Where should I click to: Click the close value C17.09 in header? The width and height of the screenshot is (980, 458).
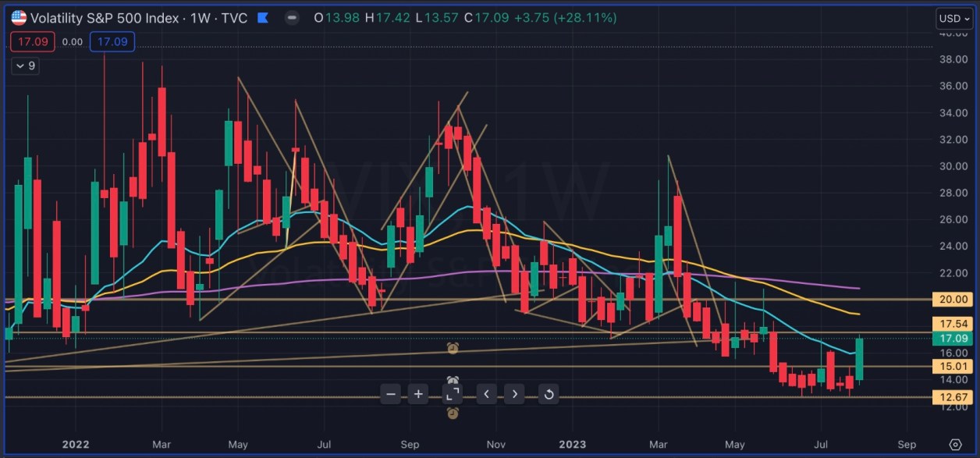coord(488,17)
